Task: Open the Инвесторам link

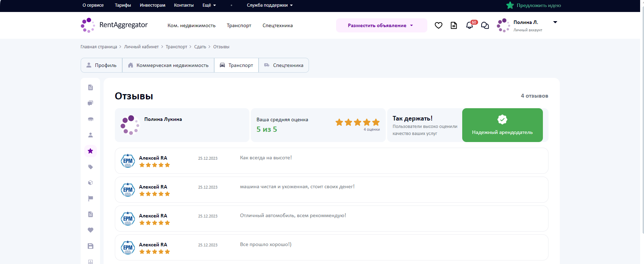Action: (x=153, y=5)
